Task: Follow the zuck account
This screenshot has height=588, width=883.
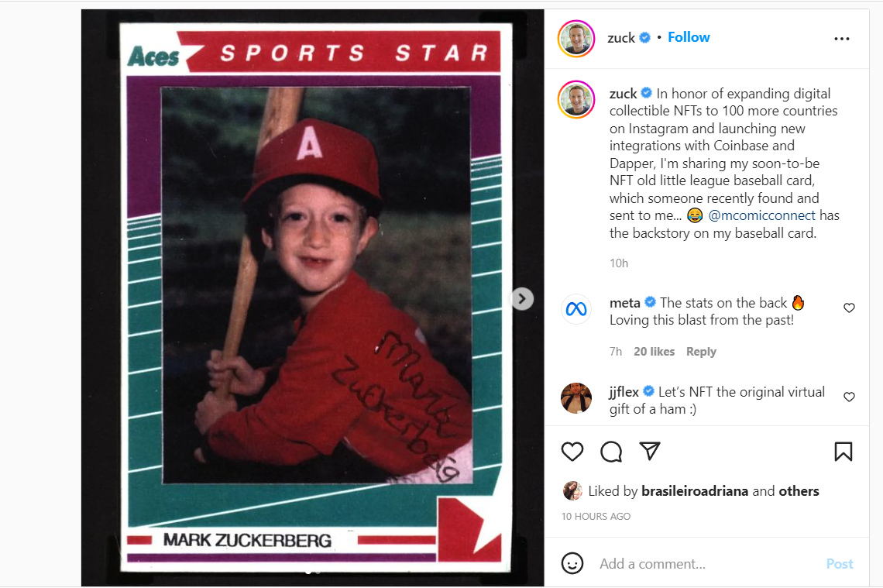Action: (x=689, y=37)
